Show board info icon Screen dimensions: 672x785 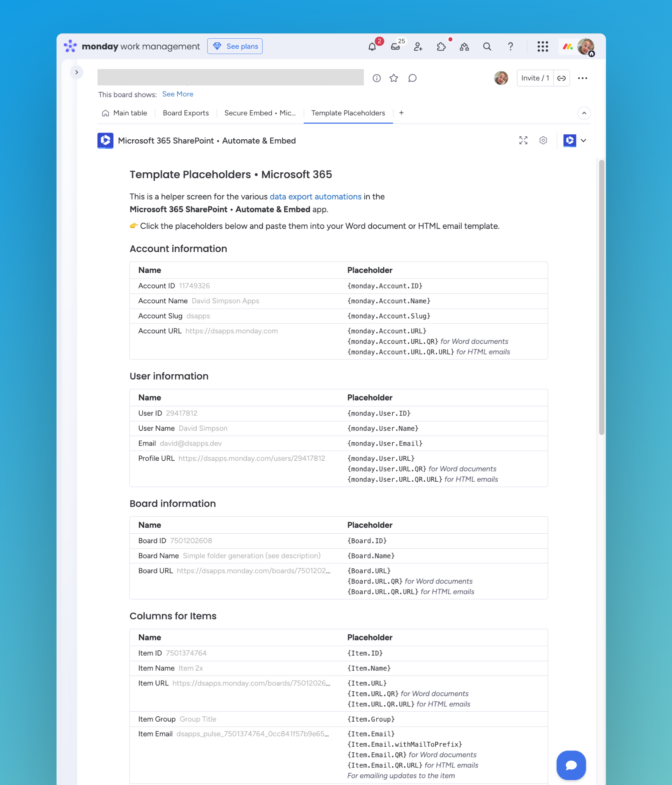[376, 78]
